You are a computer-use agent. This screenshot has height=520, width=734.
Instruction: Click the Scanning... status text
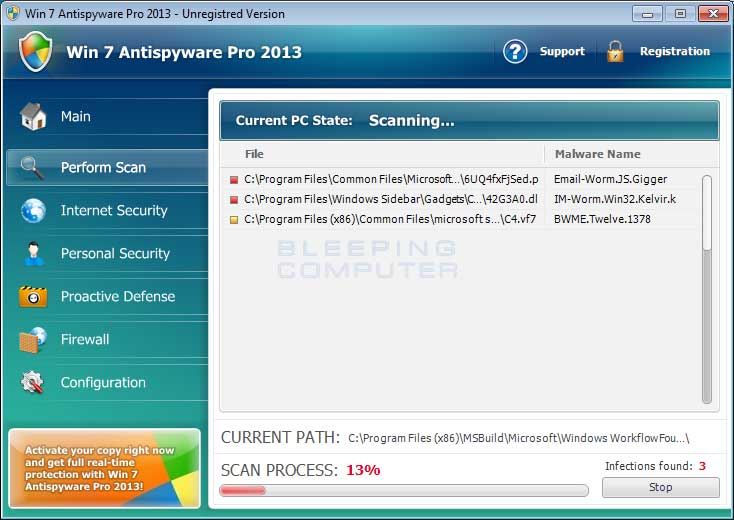411,121
